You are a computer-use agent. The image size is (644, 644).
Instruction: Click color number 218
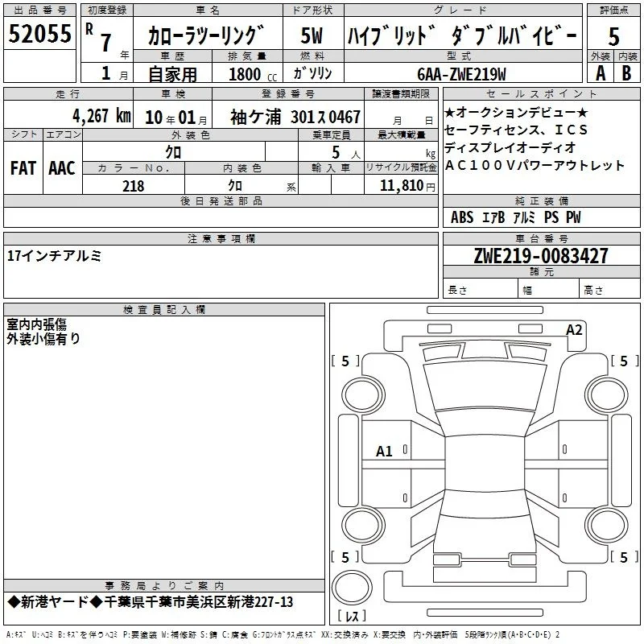(133, 186)
